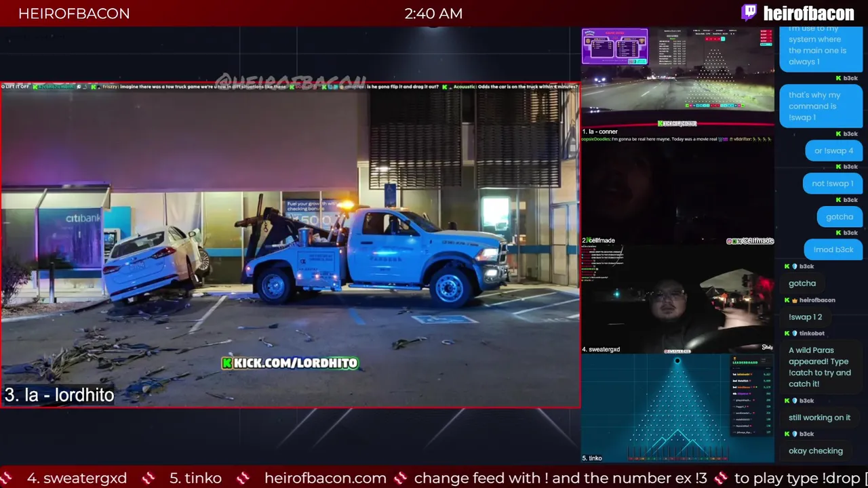This screenshot has width=868, height=488.
Task: Click the kick.com/conner label under feed 1
Action: click(x=677, y=123)
